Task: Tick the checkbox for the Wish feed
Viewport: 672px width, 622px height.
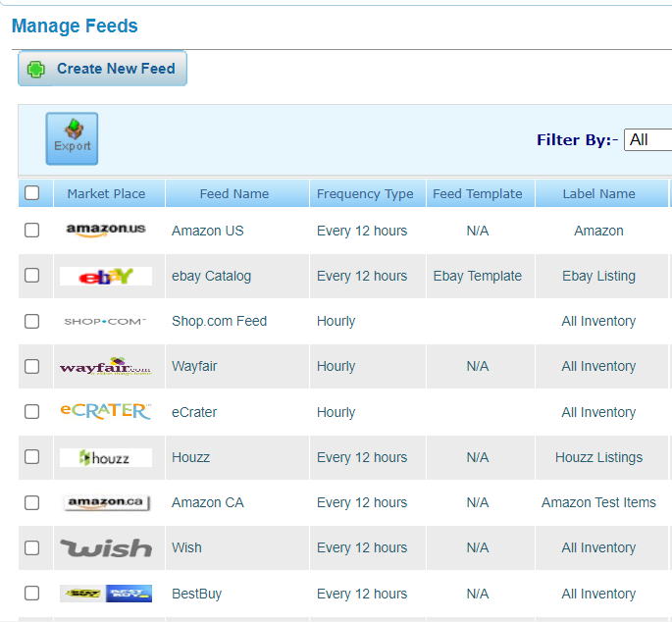Action: 31,547
